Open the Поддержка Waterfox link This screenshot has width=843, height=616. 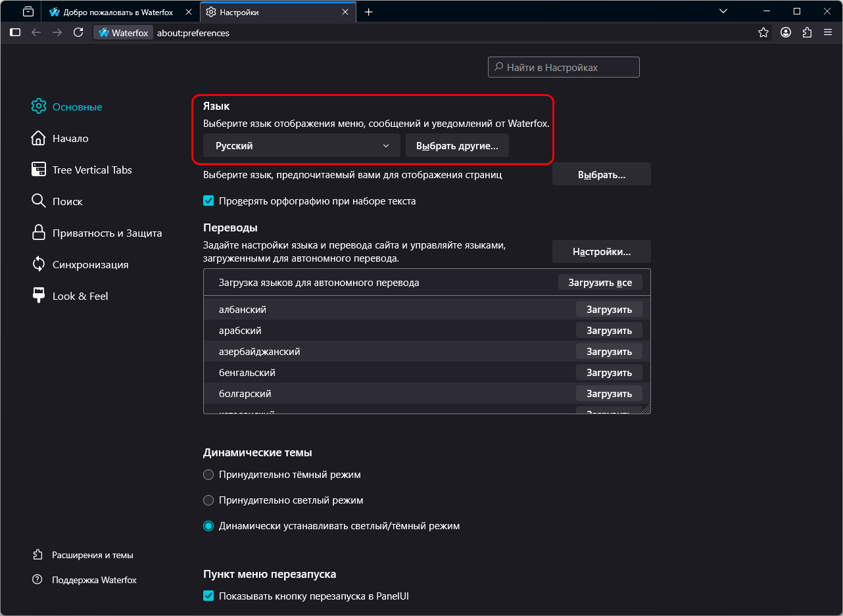[94, 580]
